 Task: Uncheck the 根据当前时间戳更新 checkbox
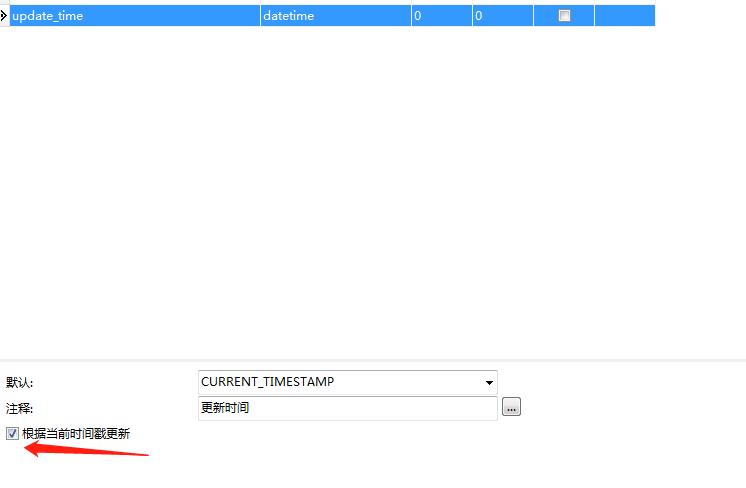(12, 433)
